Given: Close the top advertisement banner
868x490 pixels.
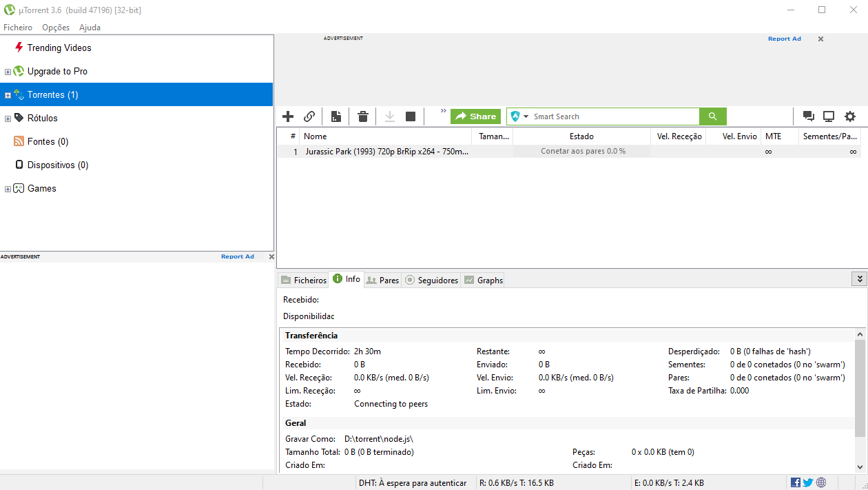Looking at the screenshot, I should click(x=820, y=39).
